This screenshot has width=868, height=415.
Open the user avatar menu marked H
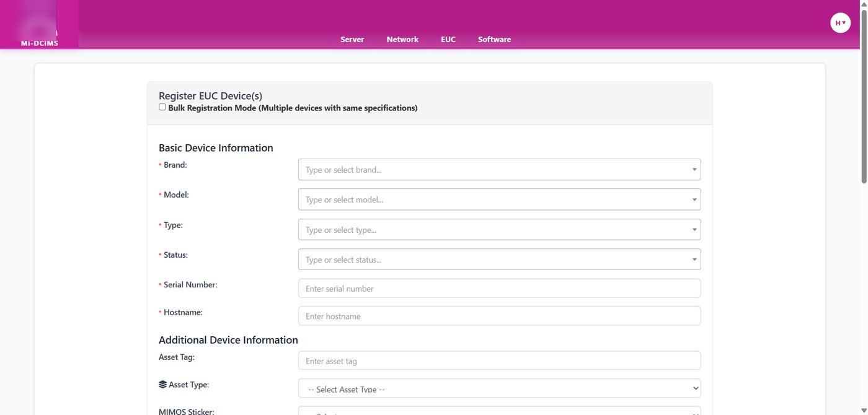click(840, 23)
